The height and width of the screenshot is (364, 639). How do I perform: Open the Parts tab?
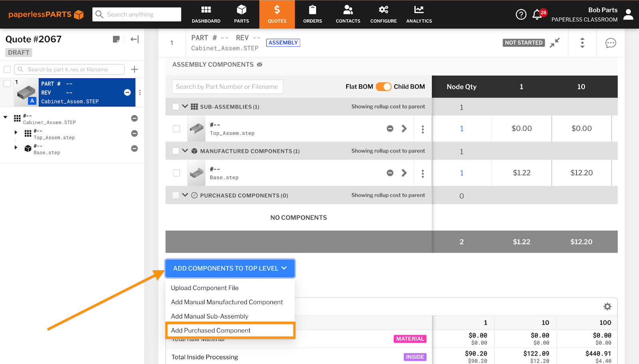(242, 14)
